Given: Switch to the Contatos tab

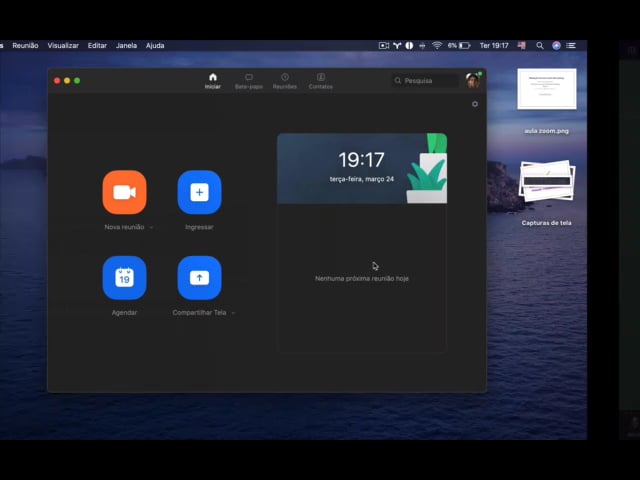Looking at the screenshot, I should [320, 81].
